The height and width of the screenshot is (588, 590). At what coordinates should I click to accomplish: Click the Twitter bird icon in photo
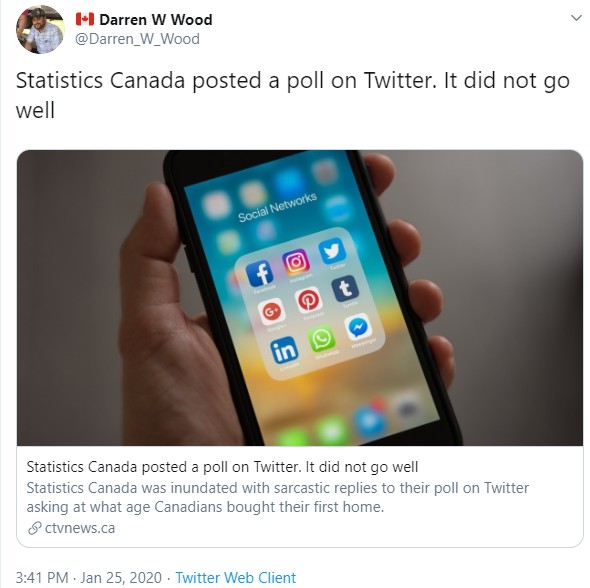(332, 250)
